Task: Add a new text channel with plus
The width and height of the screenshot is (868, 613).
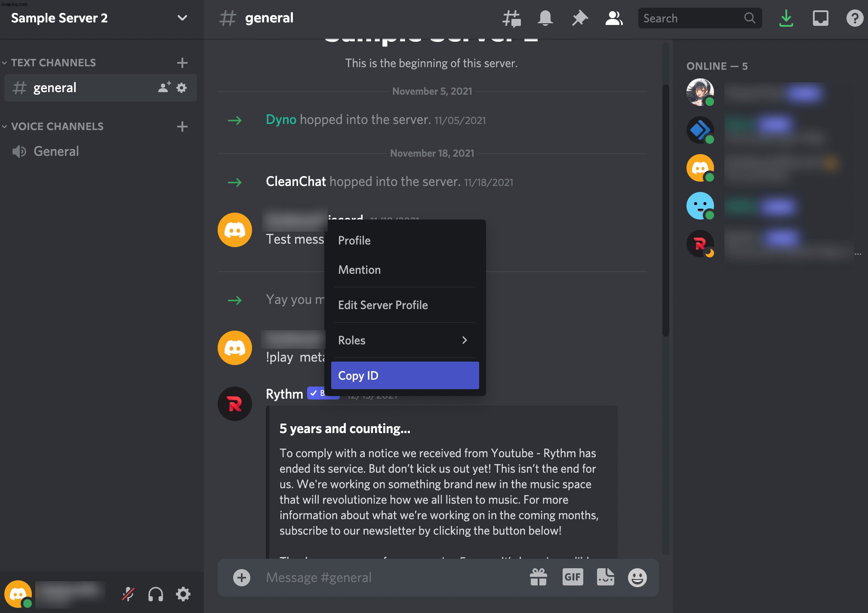Action: (182, 63)
